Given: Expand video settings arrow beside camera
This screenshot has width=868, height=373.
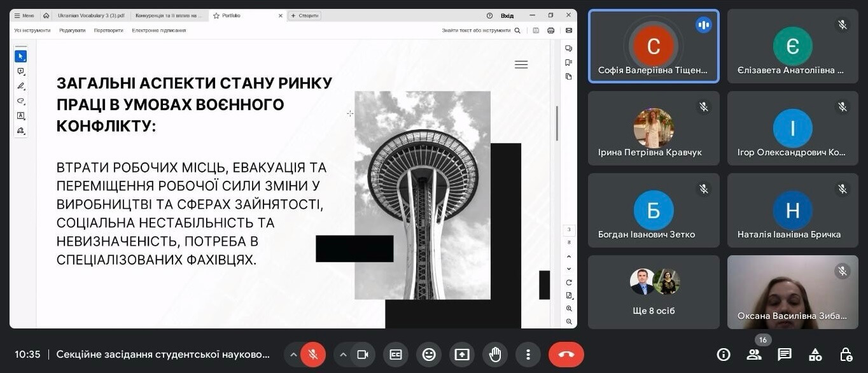Looking at the screenshot, I should coord(343,355).
